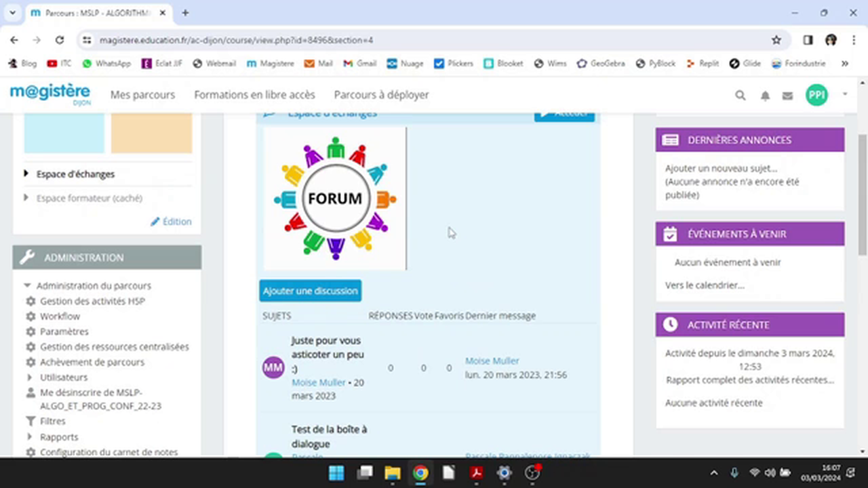Open the messages envelope icon
This screenshot has height=488, width=868.
point(787,96)
